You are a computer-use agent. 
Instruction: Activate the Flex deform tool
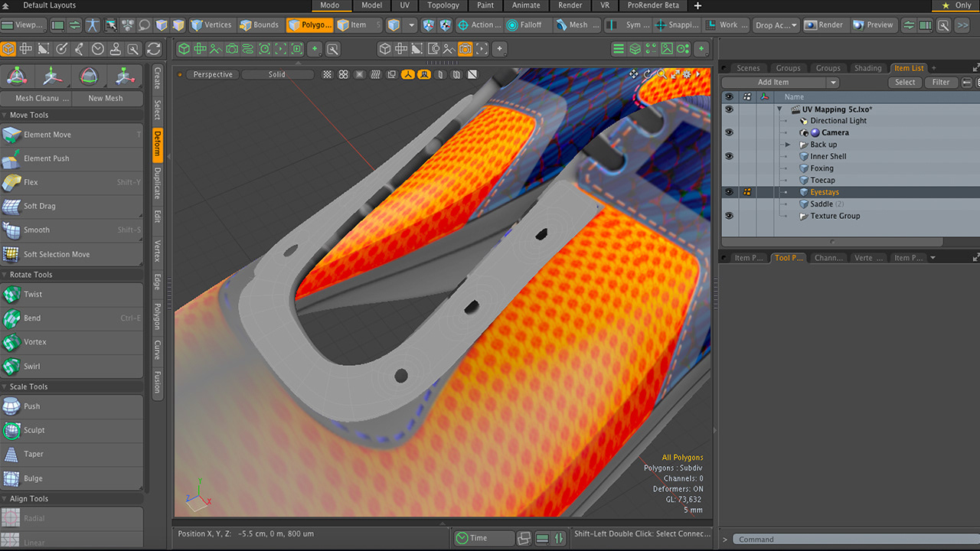point(72,182)
